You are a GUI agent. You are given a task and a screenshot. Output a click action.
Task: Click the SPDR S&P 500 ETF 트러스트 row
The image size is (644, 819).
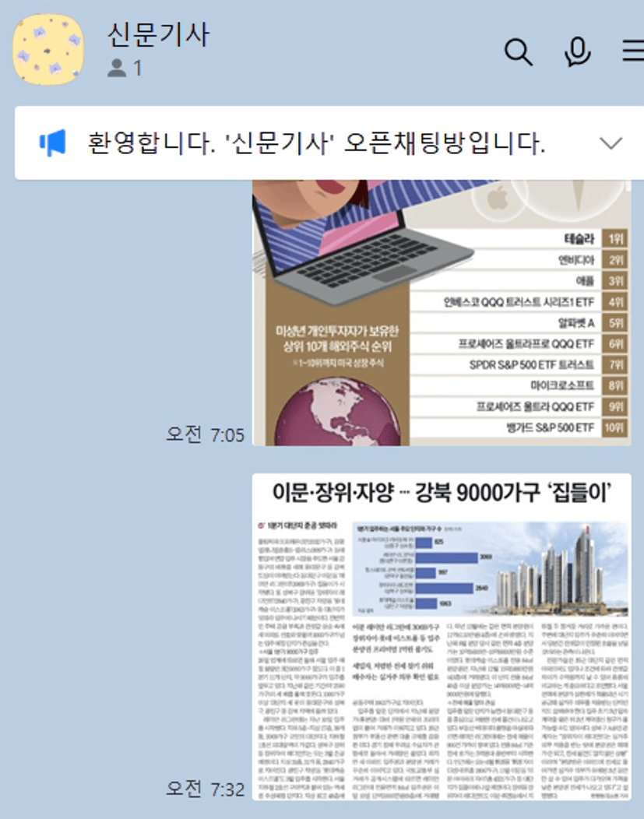(519, 364)
